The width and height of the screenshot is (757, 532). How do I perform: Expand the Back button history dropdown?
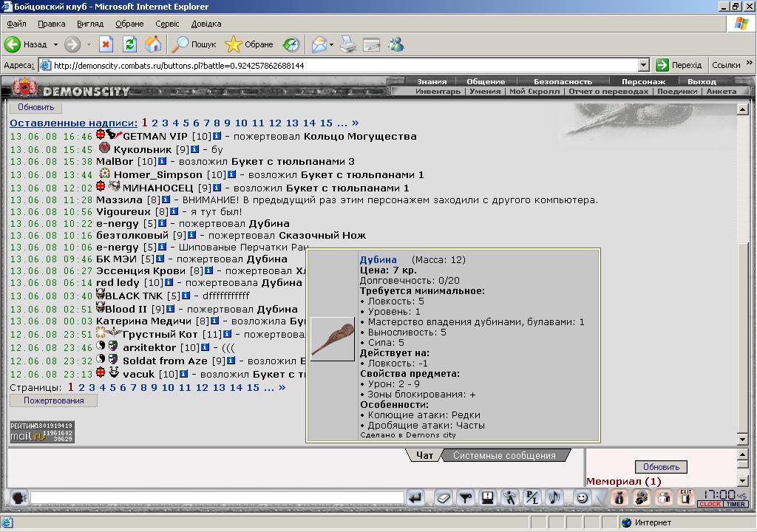pos(55,44)
